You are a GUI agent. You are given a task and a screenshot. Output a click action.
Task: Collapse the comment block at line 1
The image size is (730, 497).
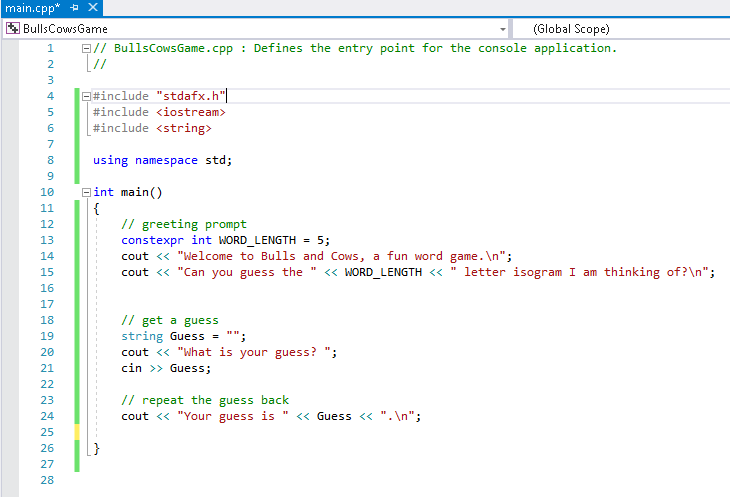pyautogui.click(x=86, y=48)
